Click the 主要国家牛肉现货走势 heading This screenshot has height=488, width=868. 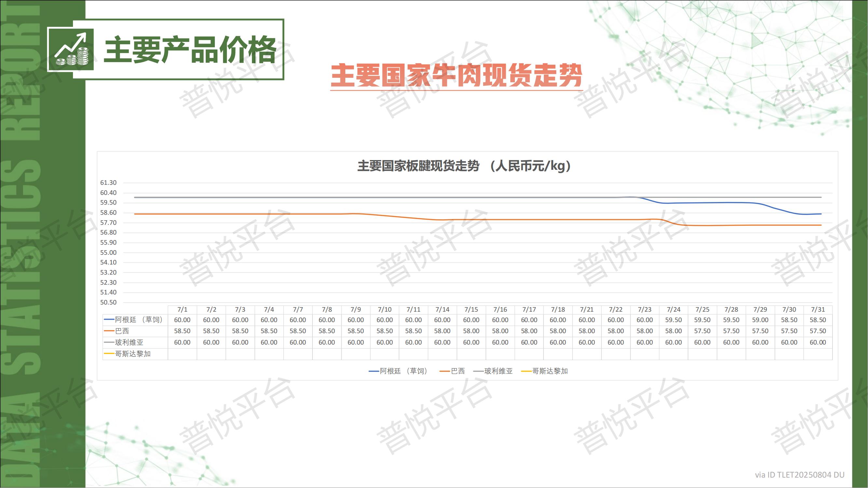pyautogui.click(x=456, y=76)
